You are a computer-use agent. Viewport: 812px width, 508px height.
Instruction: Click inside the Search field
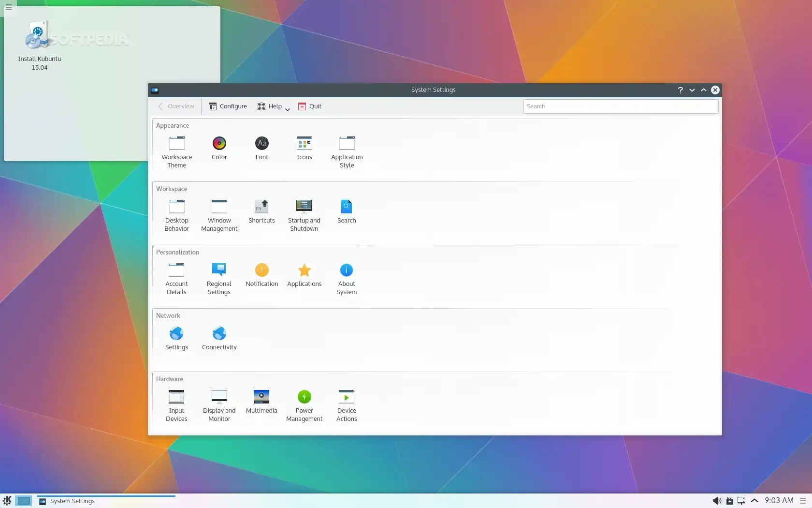tap(620, 106)
